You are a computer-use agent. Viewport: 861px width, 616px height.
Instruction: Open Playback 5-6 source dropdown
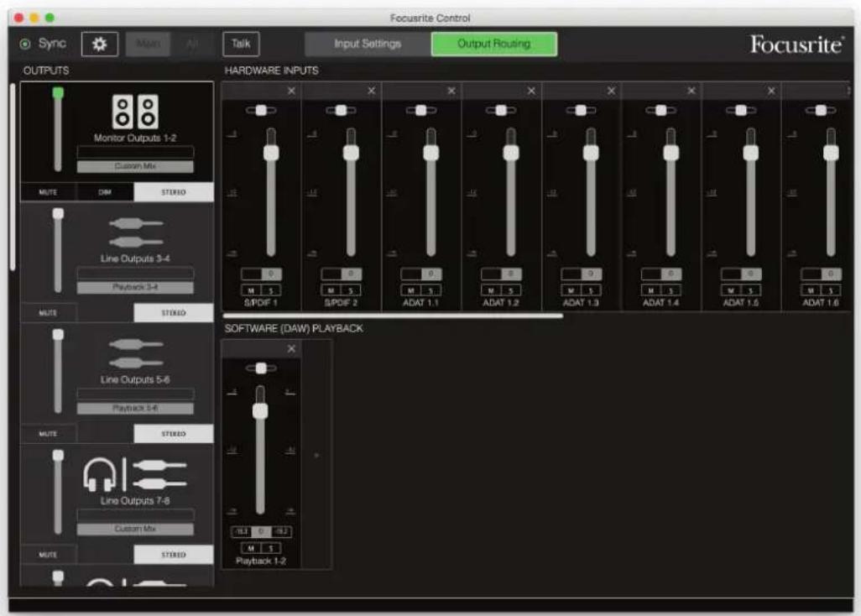point(135,408)
